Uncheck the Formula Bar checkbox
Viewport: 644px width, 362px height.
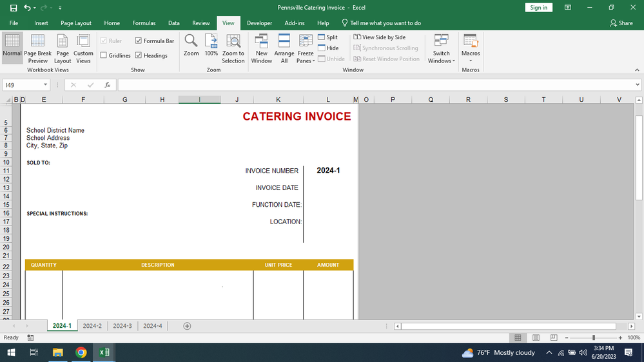click(139, 41)
